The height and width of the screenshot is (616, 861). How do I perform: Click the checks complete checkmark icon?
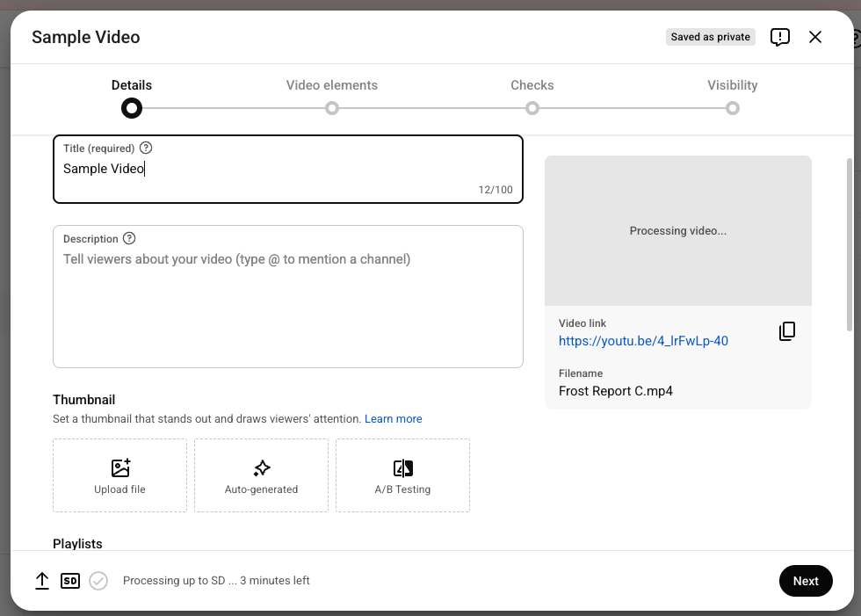[x=98, y=581]
